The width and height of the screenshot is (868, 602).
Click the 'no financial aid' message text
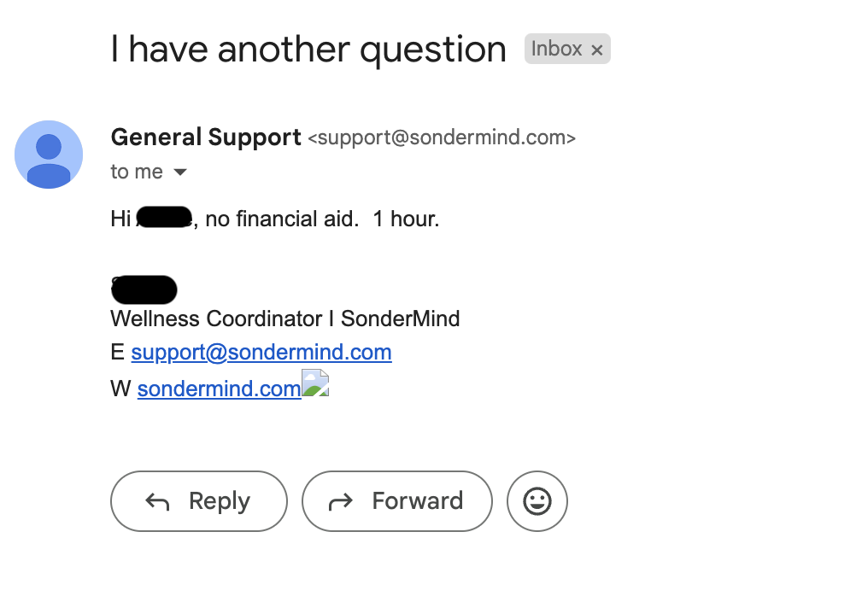(281, 219)
